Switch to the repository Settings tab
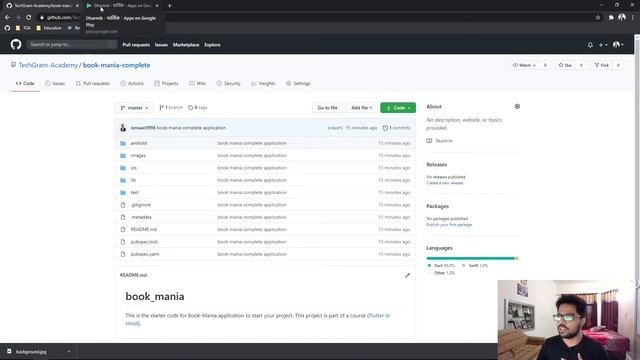This screenshot has width=640, height=360. point(298,83)
